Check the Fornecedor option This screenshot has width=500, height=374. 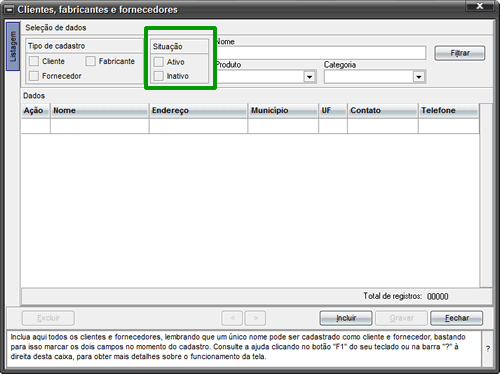point(34,76)
